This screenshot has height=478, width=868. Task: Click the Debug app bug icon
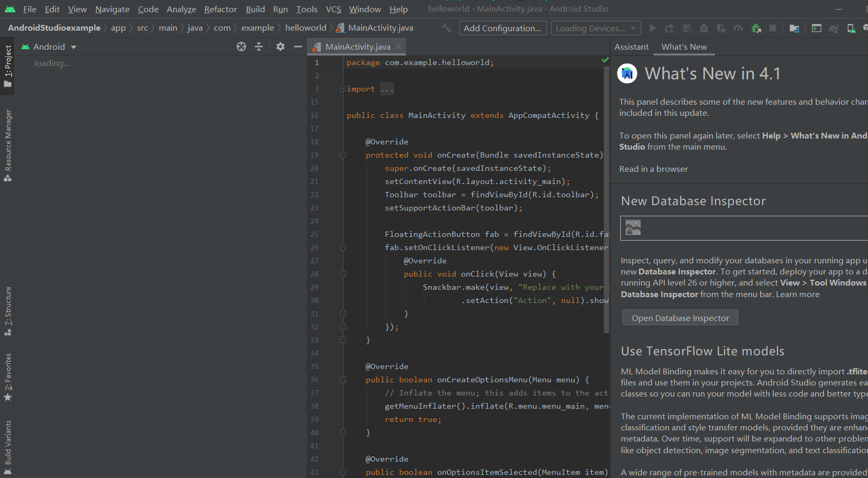coord(704,28)
